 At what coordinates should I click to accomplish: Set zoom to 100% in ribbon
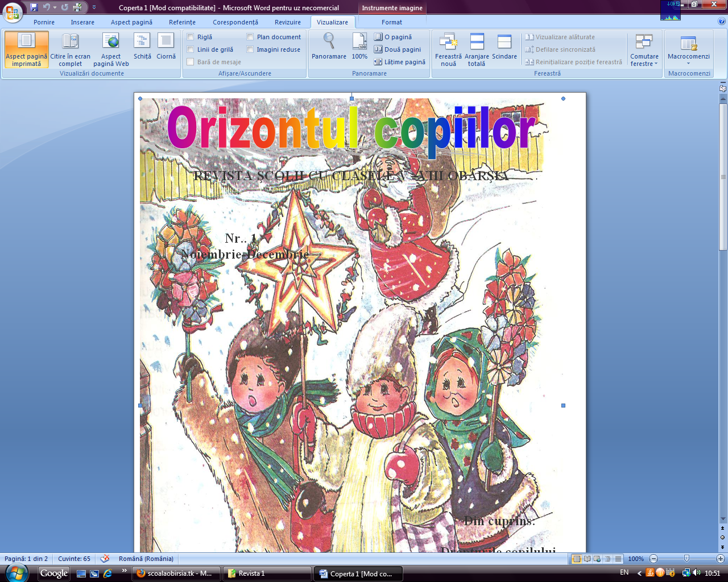pyautogui.click(x=359, y=46)
